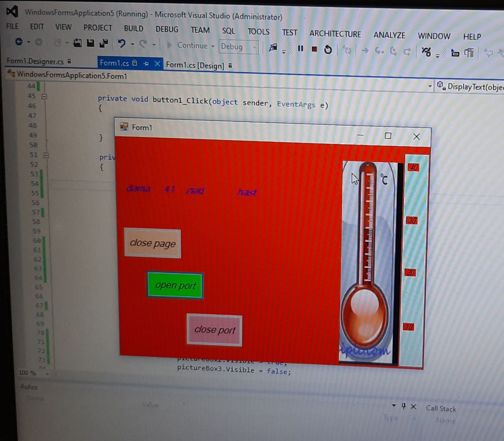Undo the last action via the toolbar arrow
Image resolution: width=504 pixels, height=441 pixels.
click(x=121, y=43)
